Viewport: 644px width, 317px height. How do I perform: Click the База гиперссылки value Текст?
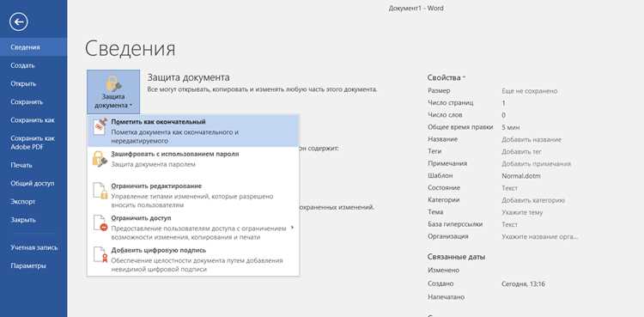[x=510, y=224]
